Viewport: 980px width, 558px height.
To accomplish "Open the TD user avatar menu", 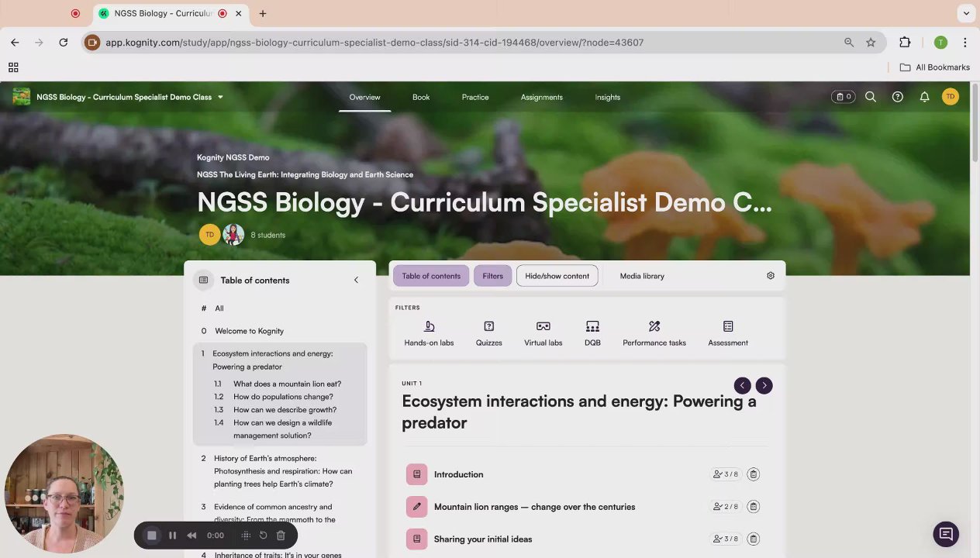I will pyautogui.click(x=951, y=97).
